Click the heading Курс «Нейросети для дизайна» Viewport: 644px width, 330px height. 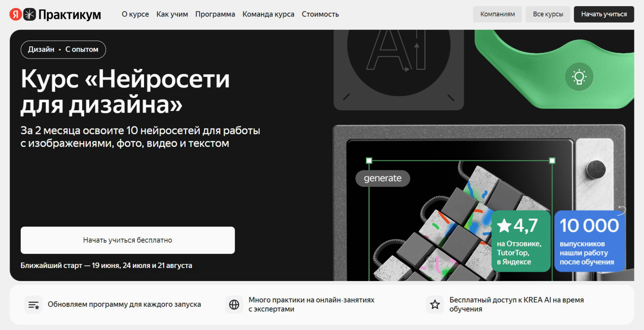[x=125, y=91]
